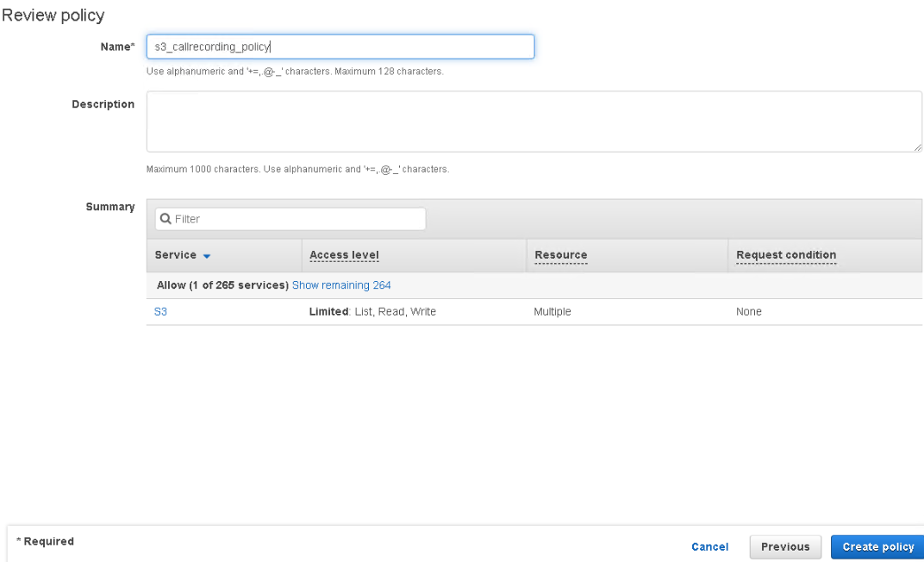Click the Create policy button
Viewport: 924px width, 562px height.
click(878, 546)
